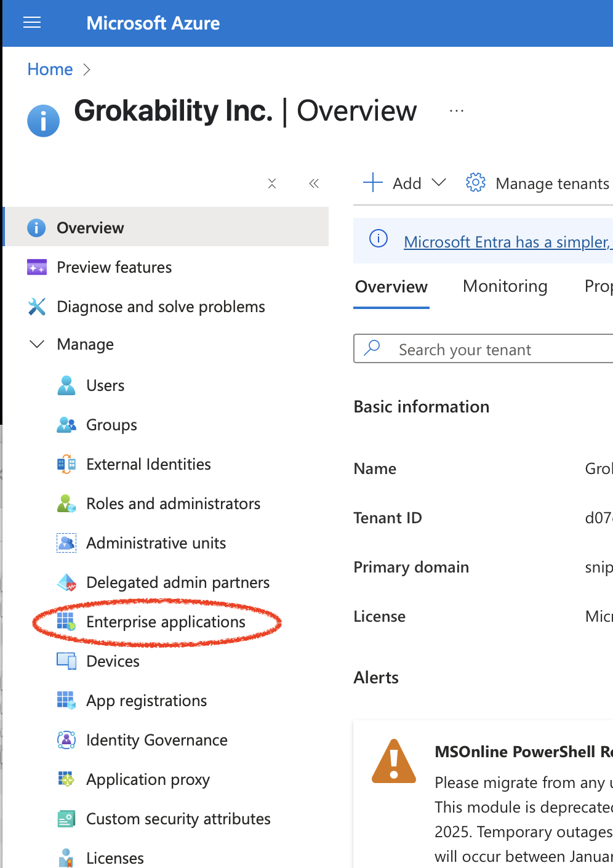
Task: Click the License label
Action: [380, 616]
